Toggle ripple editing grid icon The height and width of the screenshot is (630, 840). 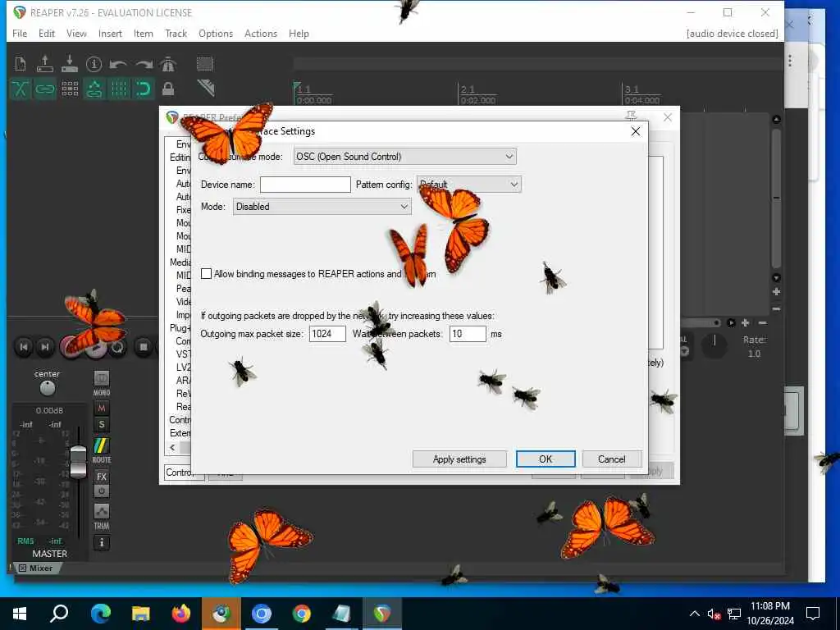[x=70, y=89]
